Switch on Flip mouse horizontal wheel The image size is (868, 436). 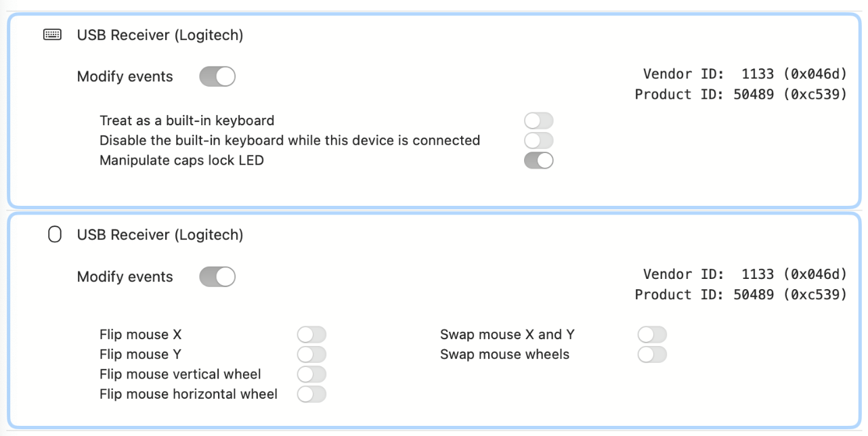[x=311, y=394]
